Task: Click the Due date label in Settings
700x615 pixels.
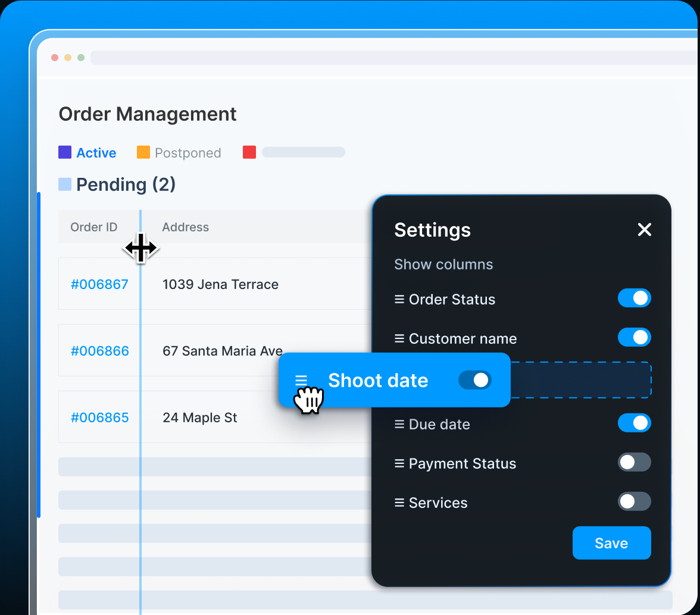Action: (x=440, y=424)
